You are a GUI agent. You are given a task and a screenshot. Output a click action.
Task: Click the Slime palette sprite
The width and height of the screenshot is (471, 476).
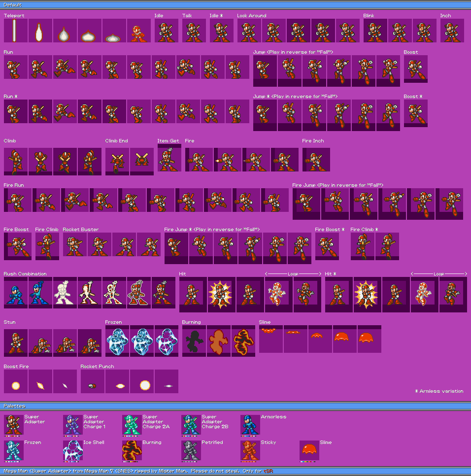pyautogui.click(x=309, y=450)
